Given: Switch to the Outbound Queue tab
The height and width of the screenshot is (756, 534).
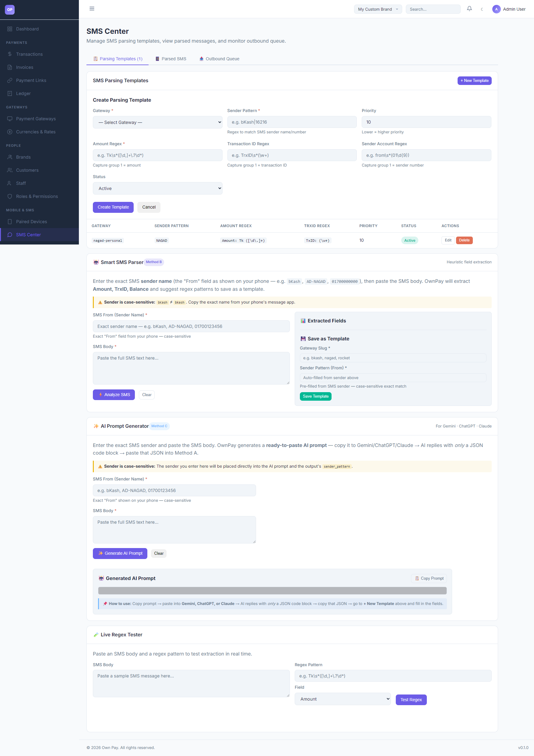Looking at the screenshot, I should point(219,59).
